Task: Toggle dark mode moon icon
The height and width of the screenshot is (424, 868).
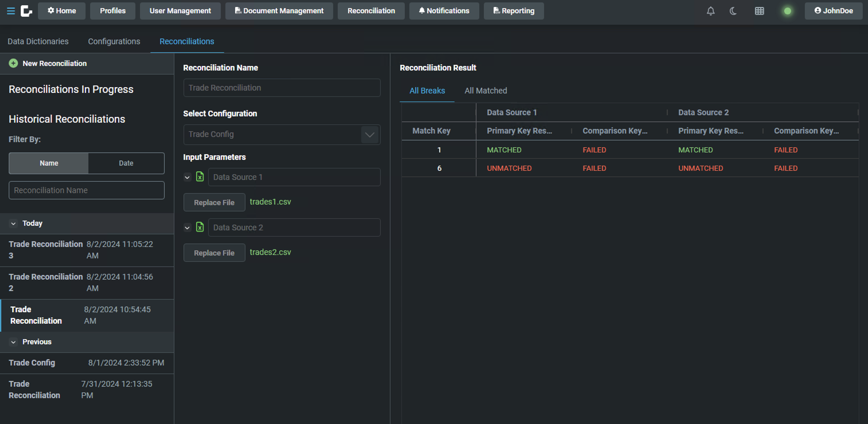Action: (733, 11)
